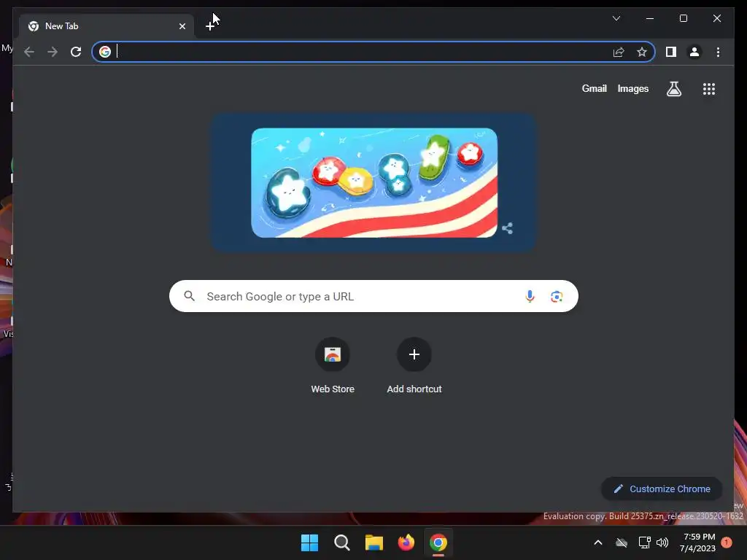
Task: Select the New Tab tab
Action: tap(107, 26)
